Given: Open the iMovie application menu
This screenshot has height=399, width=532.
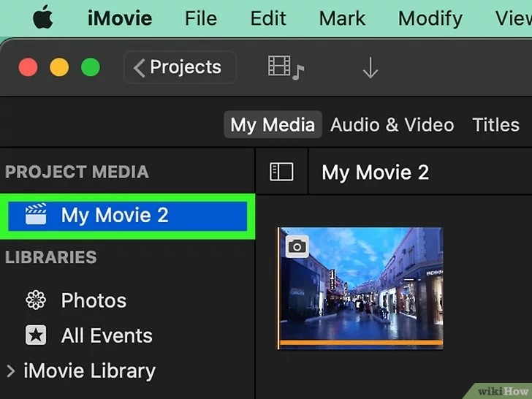Looking at the screenshot, I should click(120, 18).
